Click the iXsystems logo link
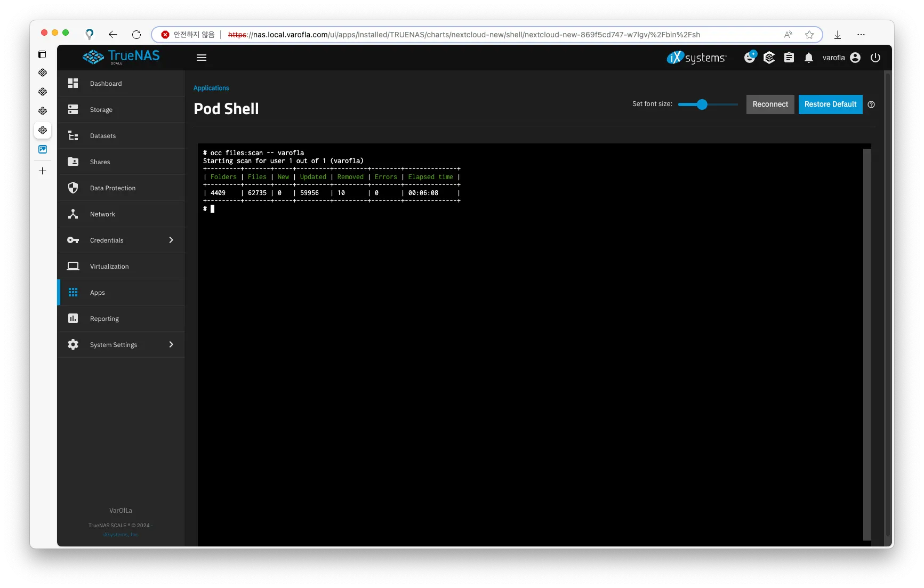Viewport: 924px width, 588px height. click(696, 58)
